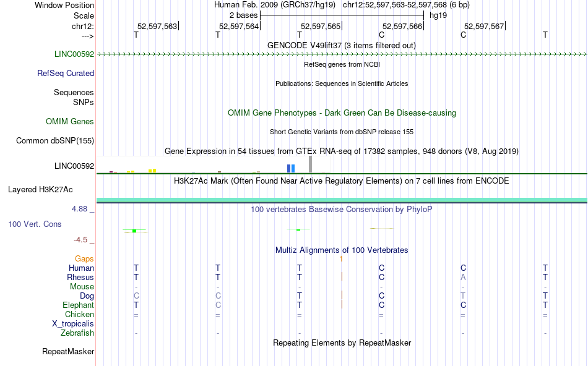Click the chr12: ruler label

(x=83, y=26)
